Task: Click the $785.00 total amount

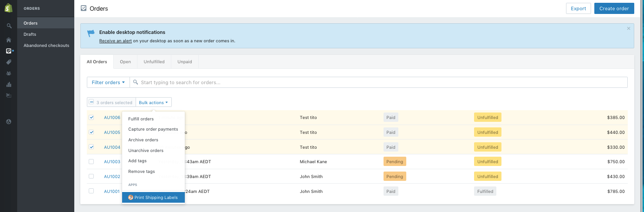Action: [x=616, y=192]
